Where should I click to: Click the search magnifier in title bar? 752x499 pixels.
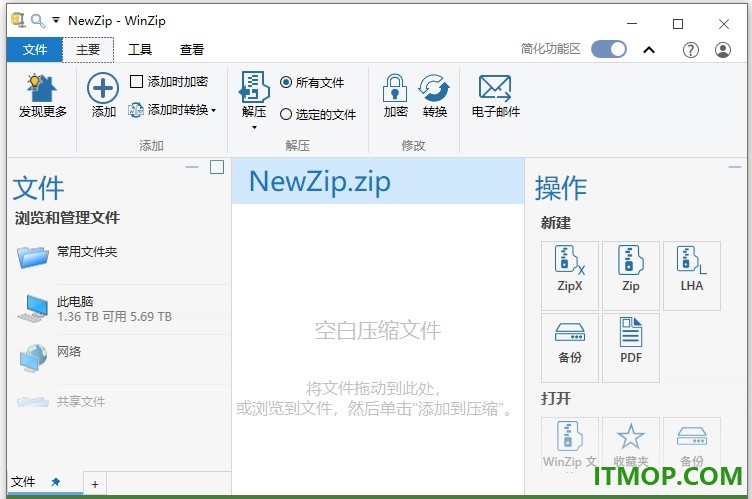pos(37,21)
